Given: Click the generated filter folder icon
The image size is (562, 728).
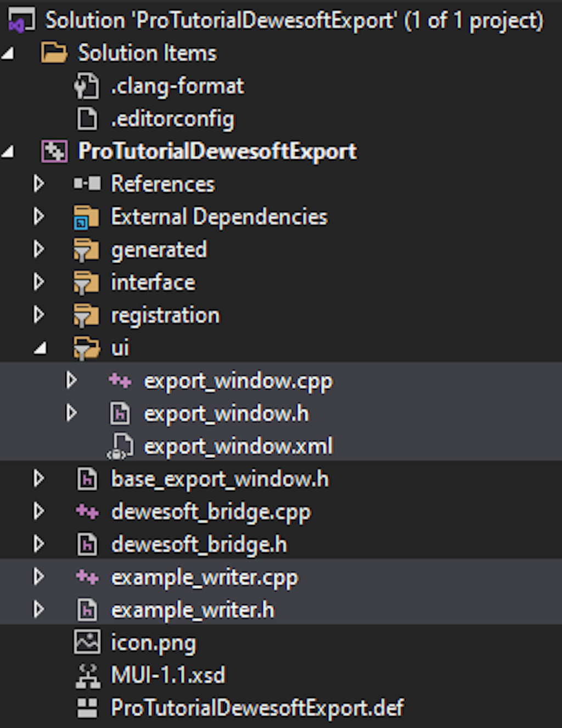Looking at the screenshot, I should pos(87,250).
